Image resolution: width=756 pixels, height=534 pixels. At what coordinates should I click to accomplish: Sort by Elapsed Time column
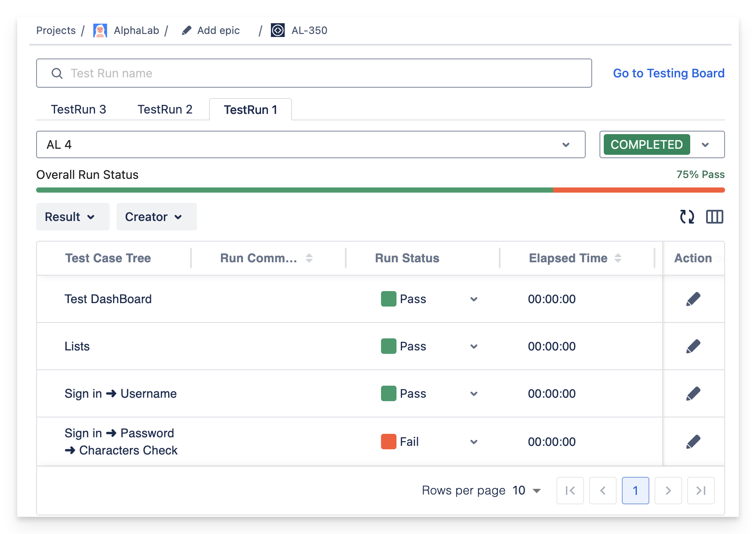point(618,258)
